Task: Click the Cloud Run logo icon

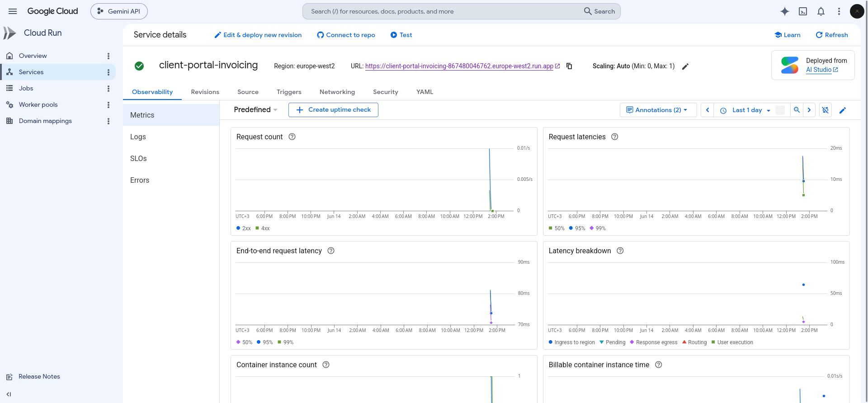Action: tap(9, 33)
